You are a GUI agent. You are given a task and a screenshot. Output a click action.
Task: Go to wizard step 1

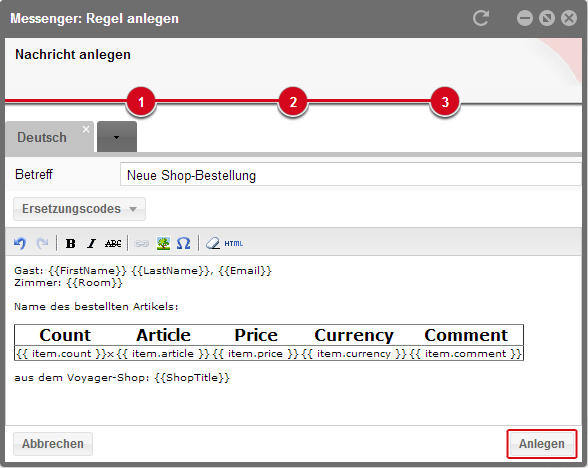click(x=141, y=102)
